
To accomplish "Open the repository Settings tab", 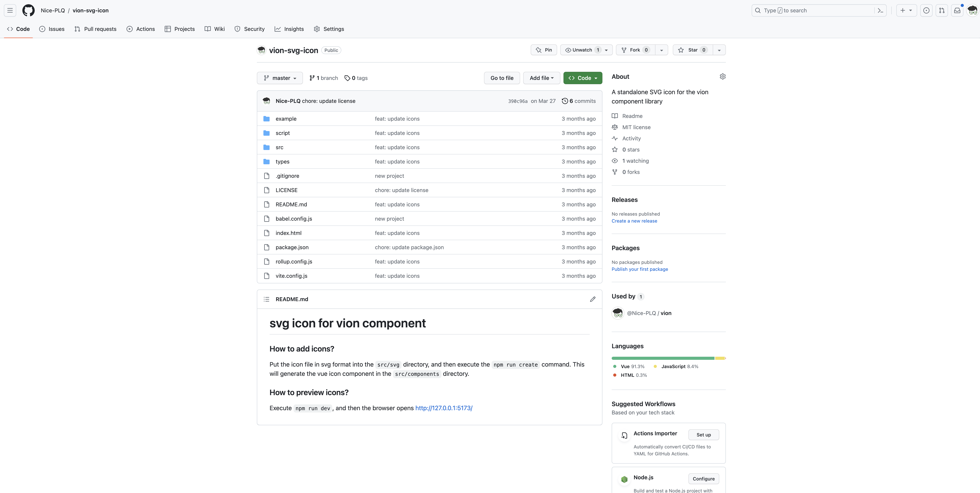I will tap(329, 29).
